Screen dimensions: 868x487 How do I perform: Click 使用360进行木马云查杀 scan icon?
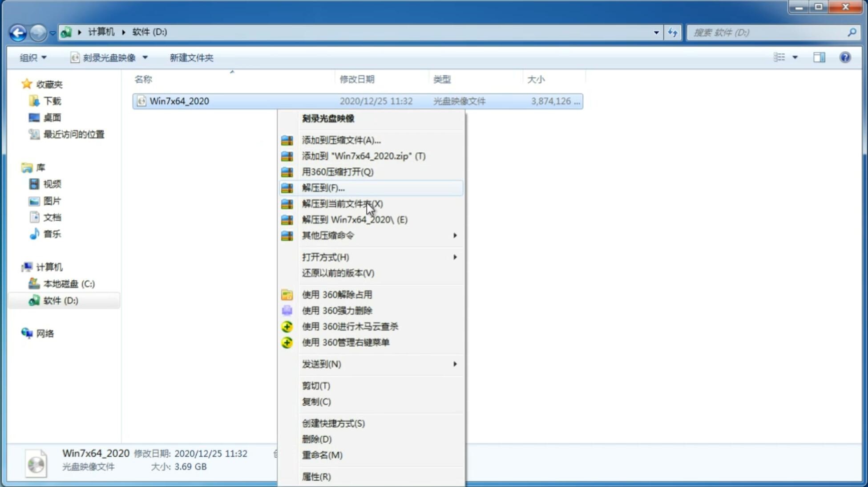point(286,326)
